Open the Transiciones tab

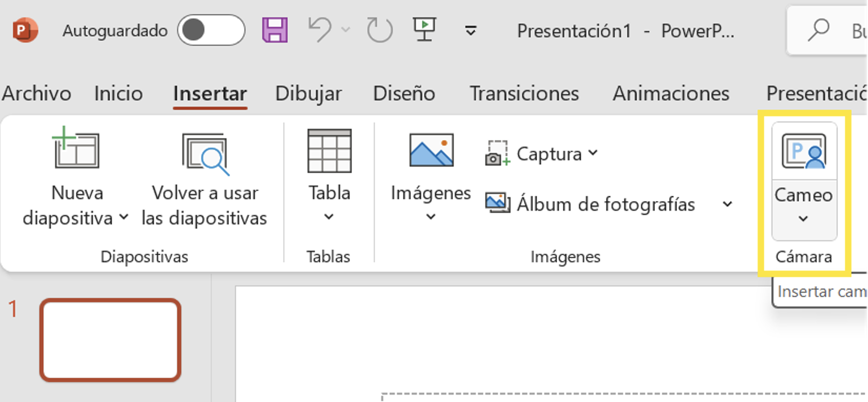(524, 93)
